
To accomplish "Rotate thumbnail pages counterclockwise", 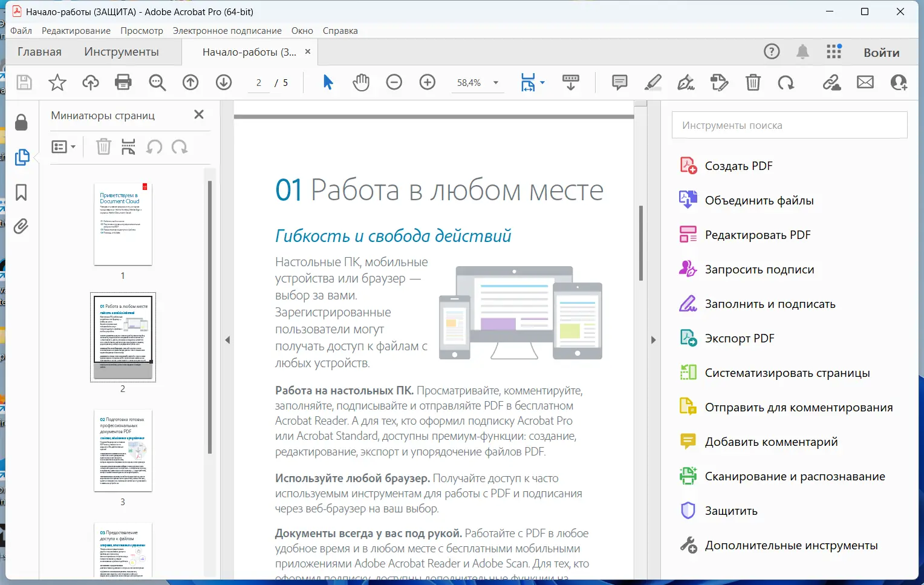I will [154, 146].
